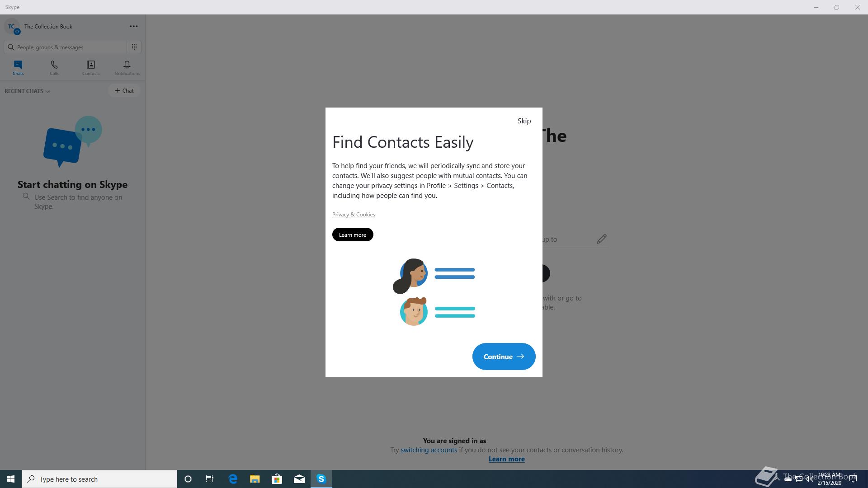Open Microsoft Edge from the taskbar
Viewport: 868px width, 488px height.
[x=233, y=479]
